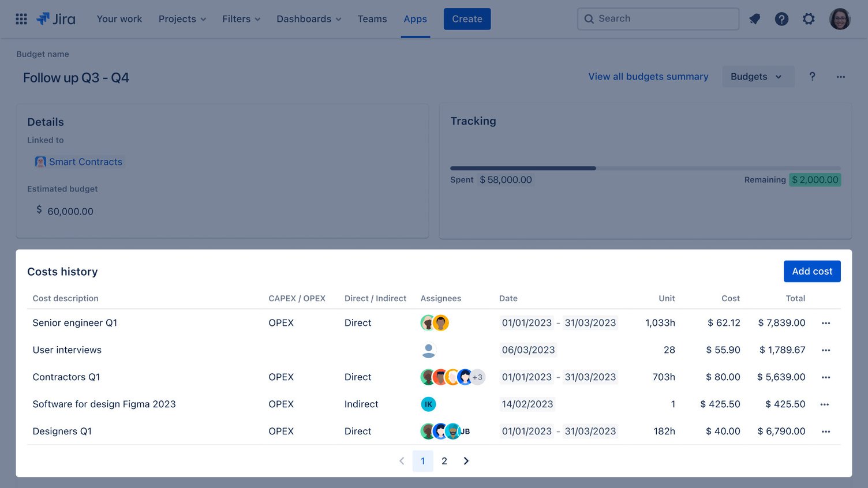Open more actions for Senior engineer Q1 row

coord(826,323)
